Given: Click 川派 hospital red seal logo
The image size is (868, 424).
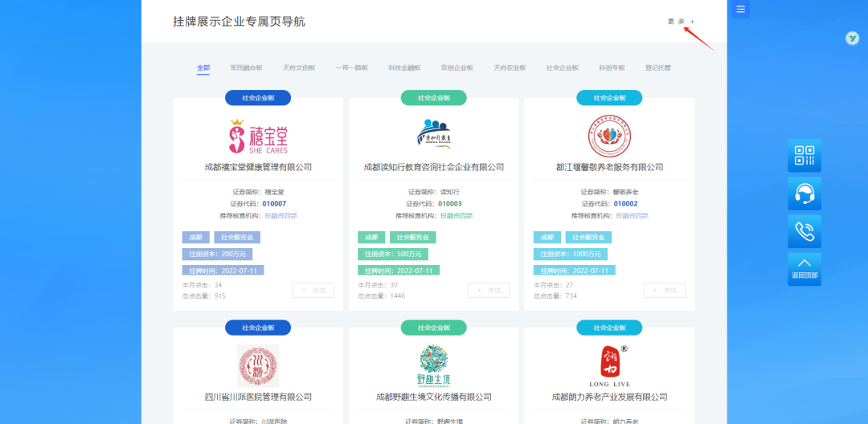Looking at the screenshot, I should click(x=258, y=366).
